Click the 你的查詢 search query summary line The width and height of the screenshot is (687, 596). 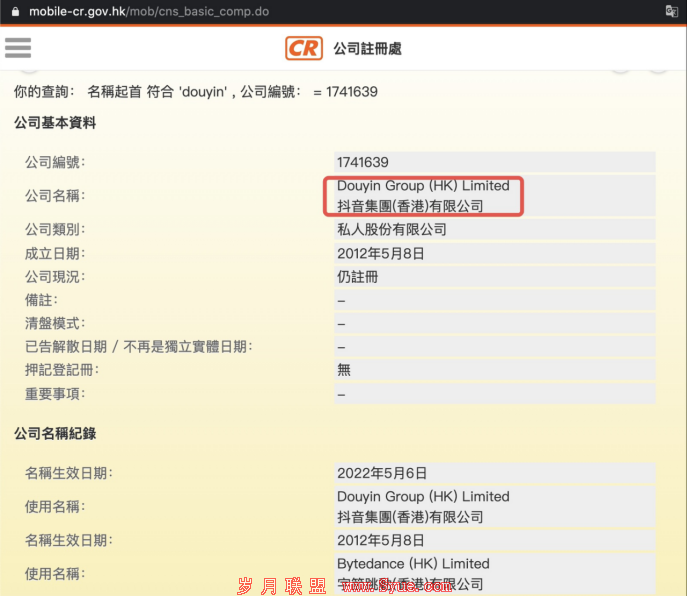(195, 92)
